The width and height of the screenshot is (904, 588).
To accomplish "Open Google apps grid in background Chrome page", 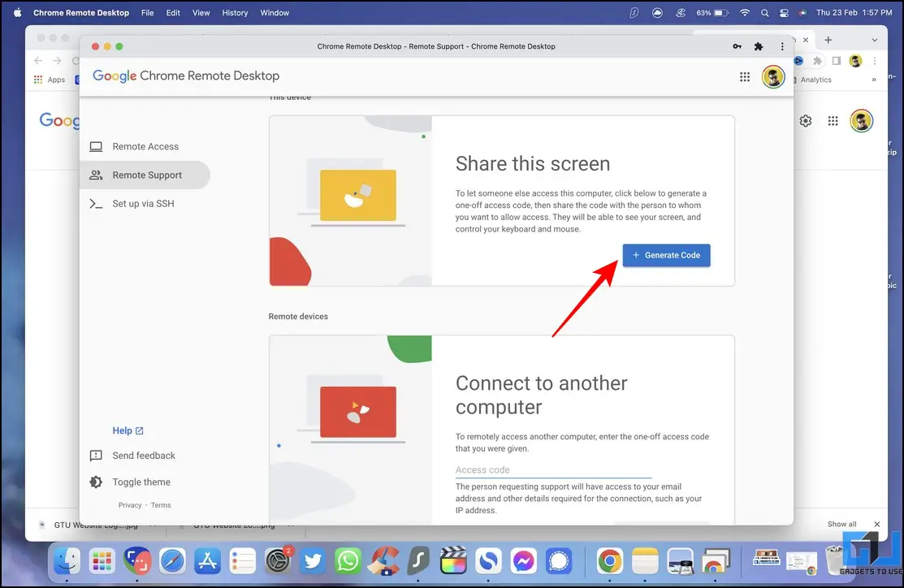I will (x=833, y=120).
